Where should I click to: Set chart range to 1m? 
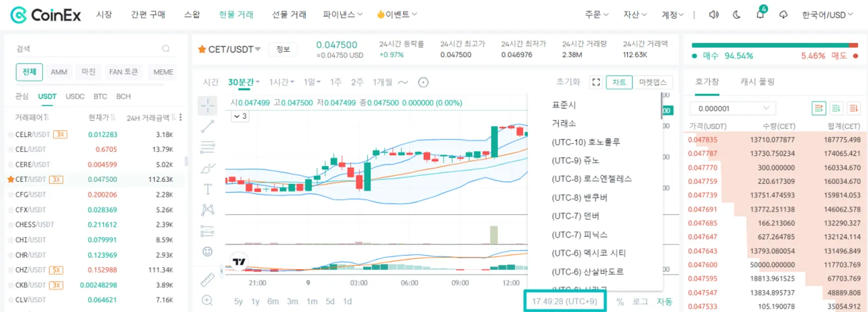pyautogui.click(x=312, y=302)
